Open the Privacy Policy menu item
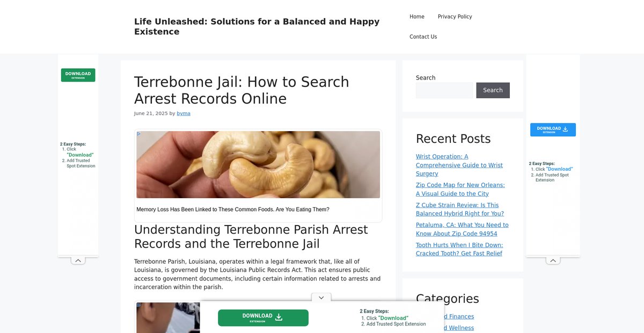The height and width of the screenshot is (333, 644). tap(455, 17)
